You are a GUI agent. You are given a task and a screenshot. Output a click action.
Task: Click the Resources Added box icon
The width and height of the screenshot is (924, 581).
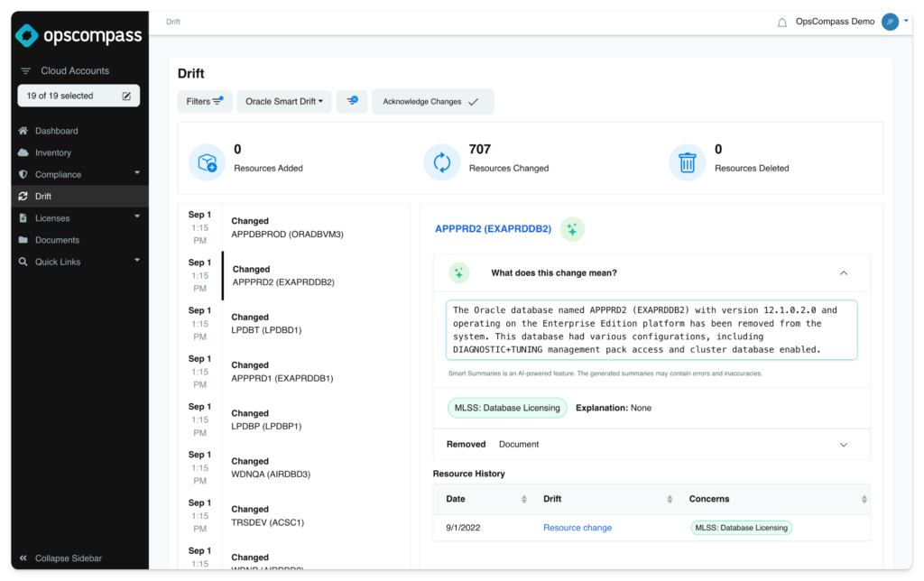[x=207, y=162]
